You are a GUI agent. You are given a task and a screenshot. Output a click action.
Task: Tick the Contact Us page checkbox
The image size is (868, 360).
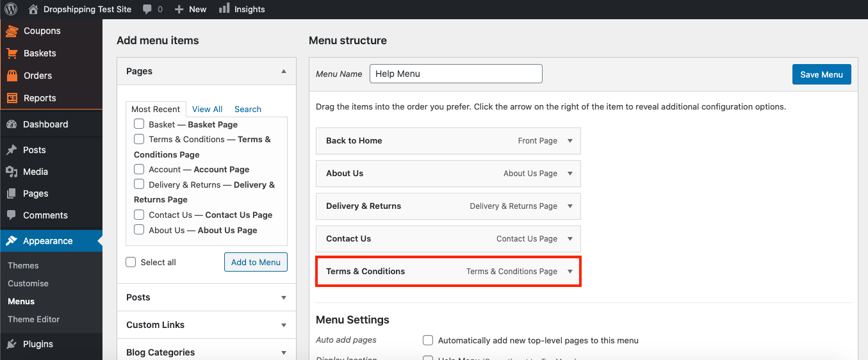pos(139,215)
